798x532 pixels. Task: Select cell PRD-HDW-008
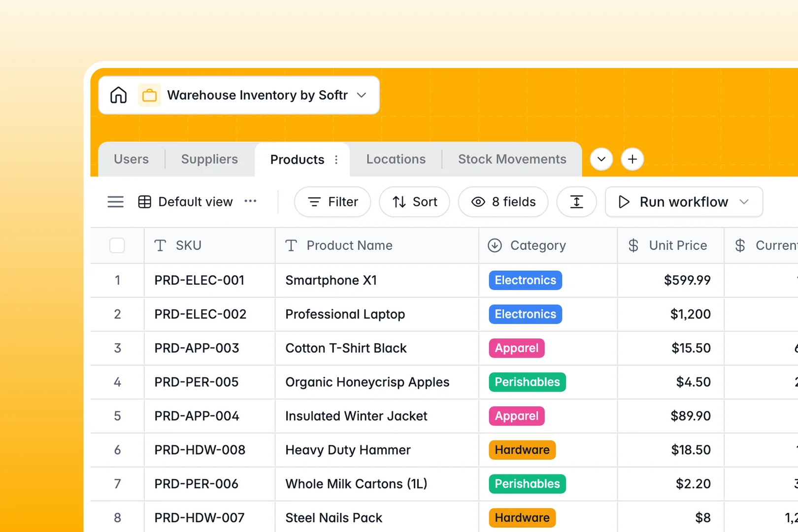coord(209,450)
